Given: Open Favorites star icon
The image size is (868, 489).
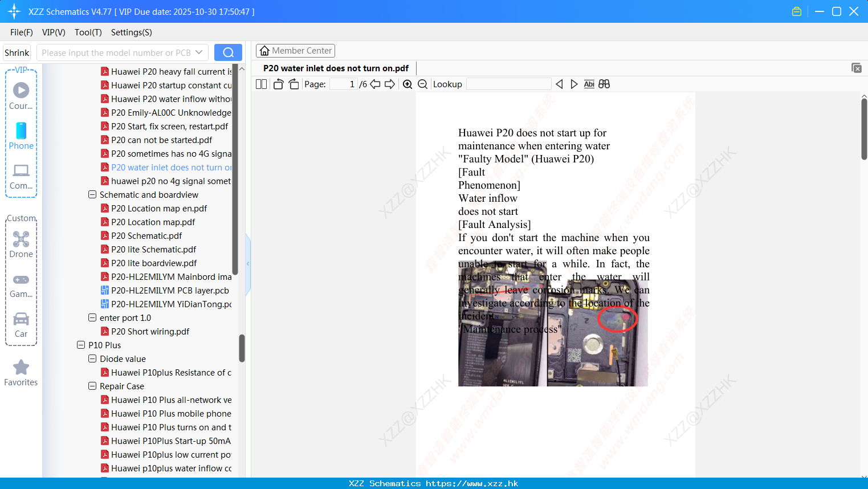Looking at the screenshot, I should pyautogui.click(x=21, y=373).
